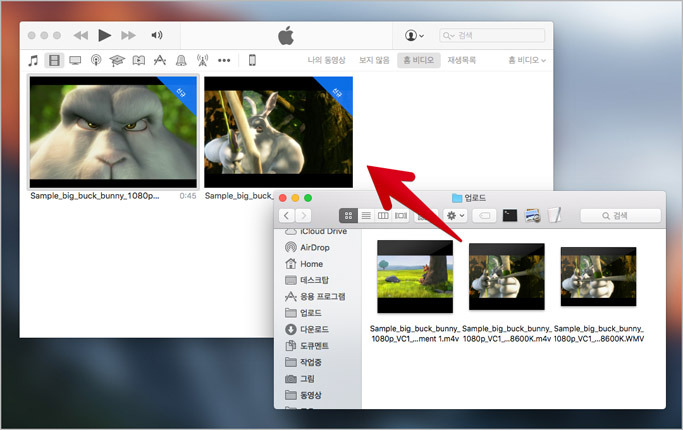
Task: Select the Movies library icon in iTunes
Action: tap(54, 60)
